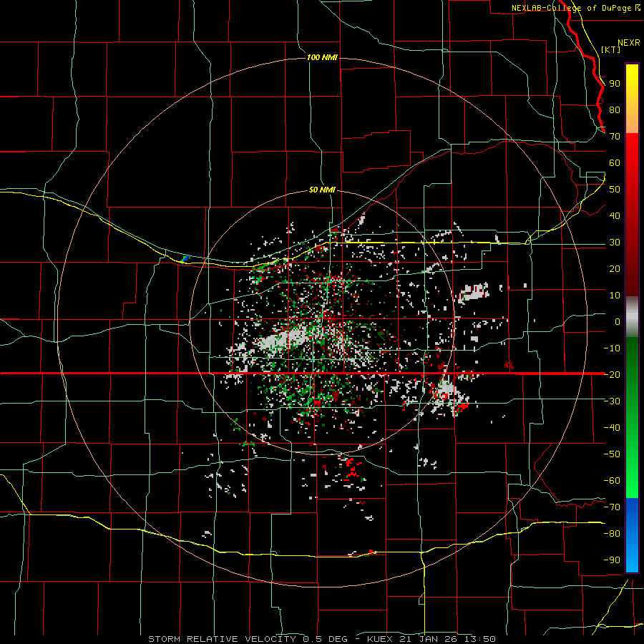Click the -70 knot scale label
The image size is (644, 644).
tap(612, 507)
